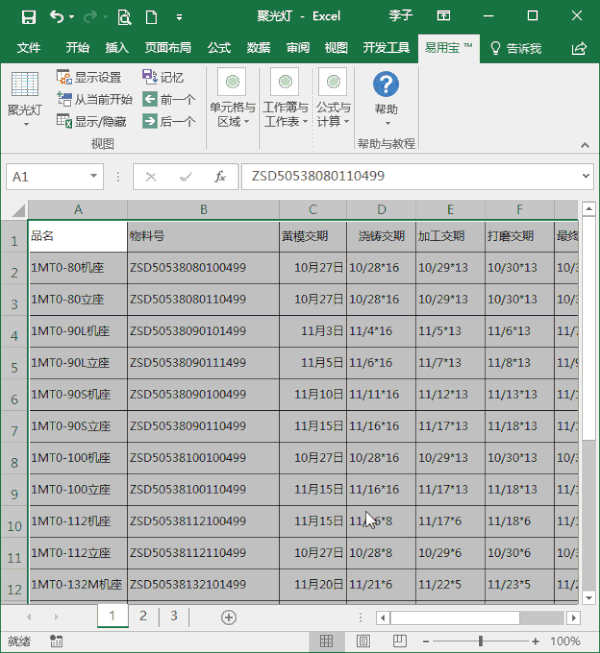The height and width of the screenshot is (653, 600).
Task: Click the New blank document icon
Action: 151,17
